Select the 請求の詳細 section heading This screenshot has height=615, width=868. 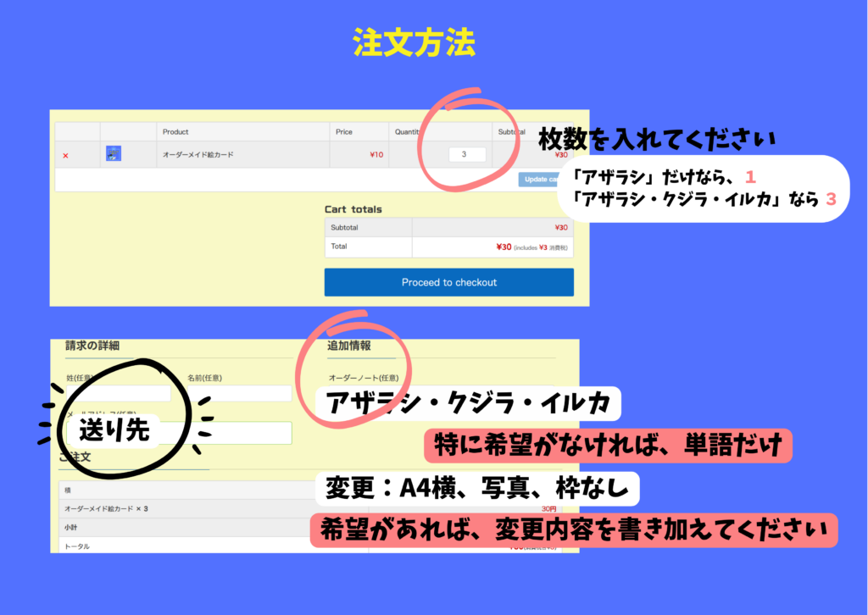click(92, 346)
